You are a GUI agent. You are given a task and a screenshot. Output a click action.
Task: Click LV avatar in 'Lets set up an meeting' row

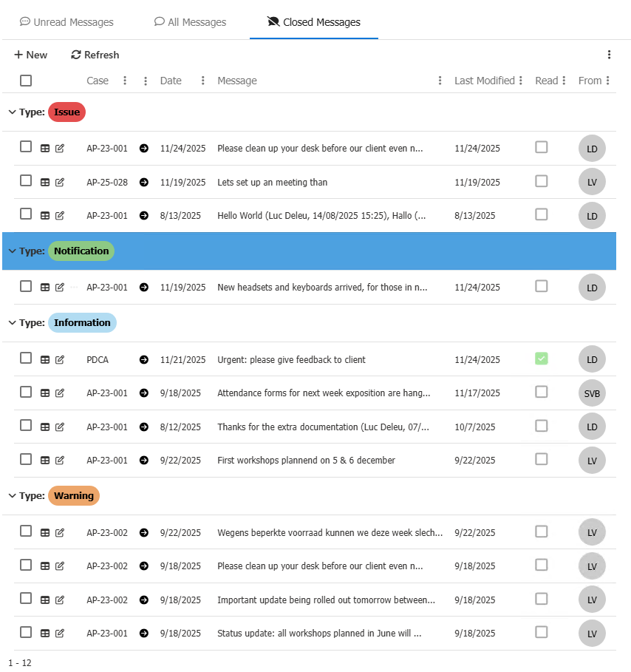(x=592, y=182)
